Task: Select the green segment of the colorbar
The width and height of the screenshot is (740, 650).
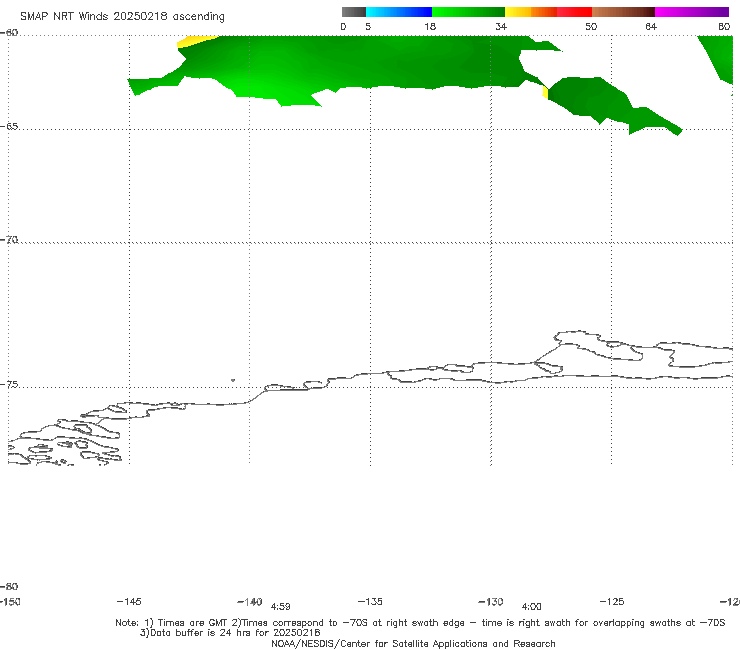Action: pos(469,12)
